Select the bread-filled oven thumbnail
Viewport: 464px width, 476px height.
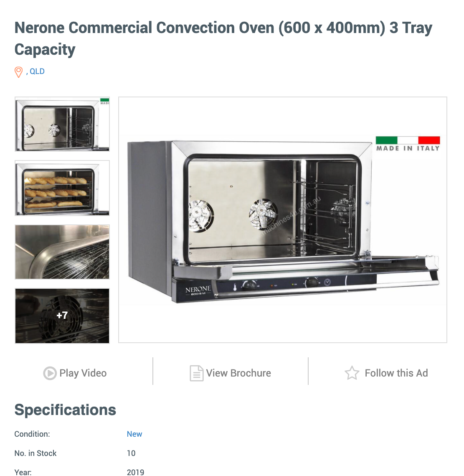(62, 188)
